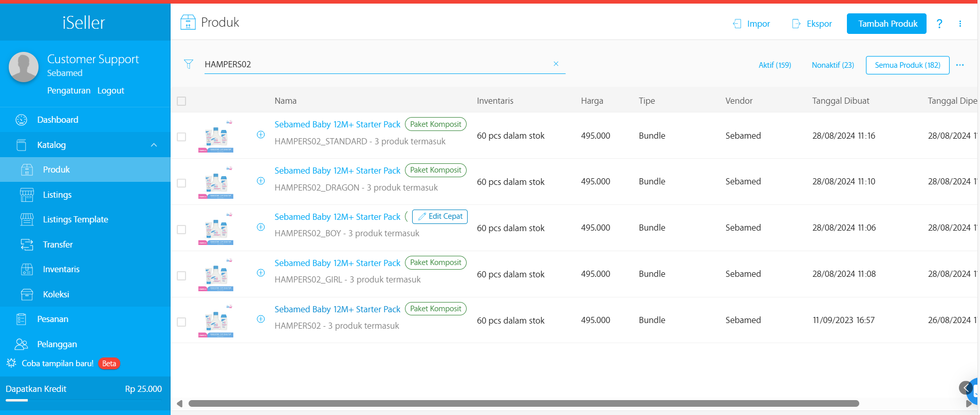This screenshot has height=415, width=980.
Task: Click the Logout link
Action: [110, 90]
